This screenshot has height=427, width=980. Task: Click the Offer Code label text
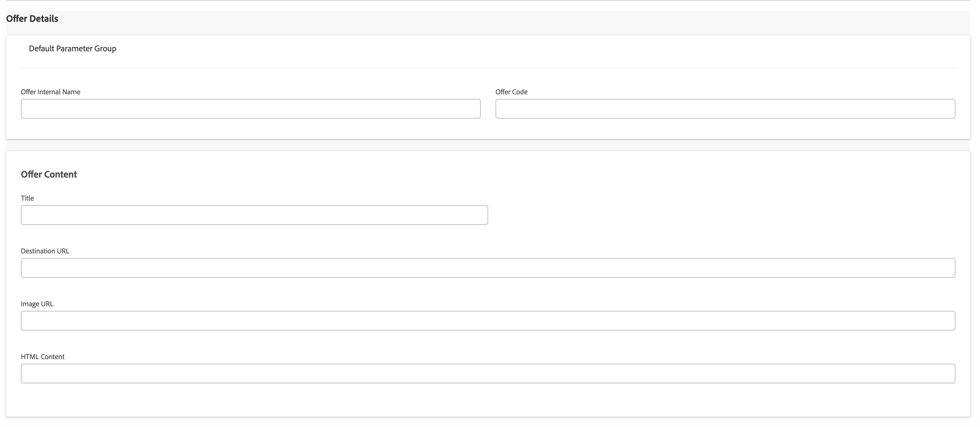tap(511, 92)
